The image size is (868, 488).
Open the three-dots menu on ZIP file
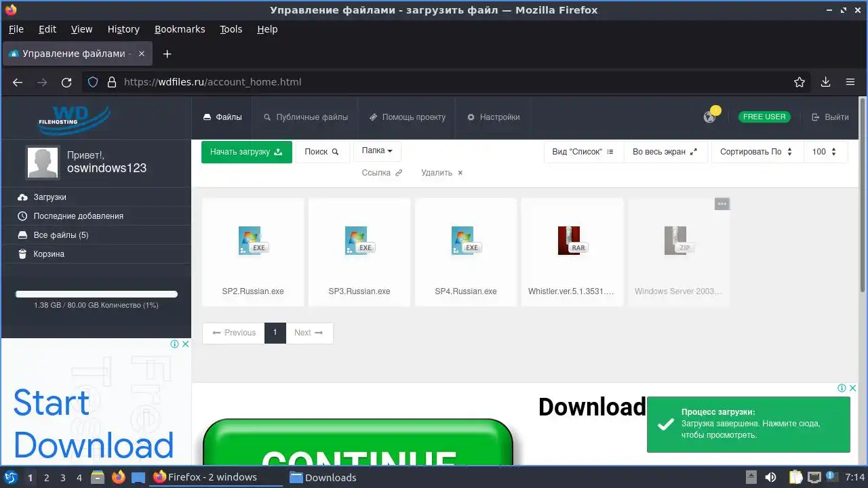722,204
